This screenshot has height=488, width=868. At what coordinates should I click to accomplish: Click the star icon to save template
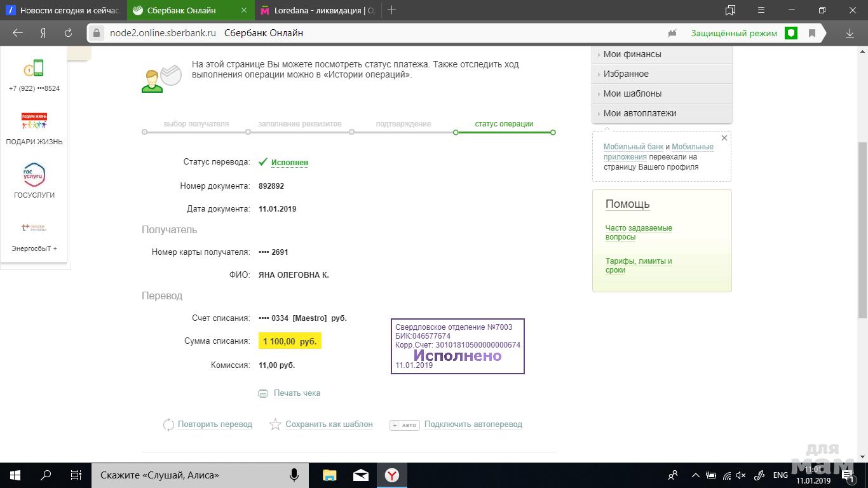point(275,424)
